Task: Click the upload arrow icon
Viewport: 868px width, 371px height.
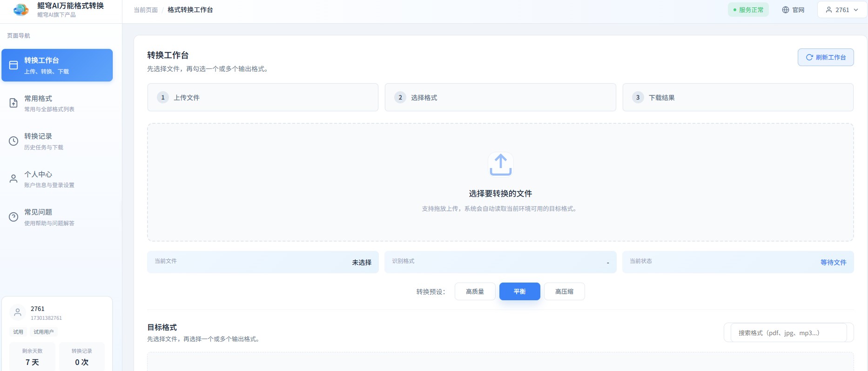Action: (x=500, y=164)
